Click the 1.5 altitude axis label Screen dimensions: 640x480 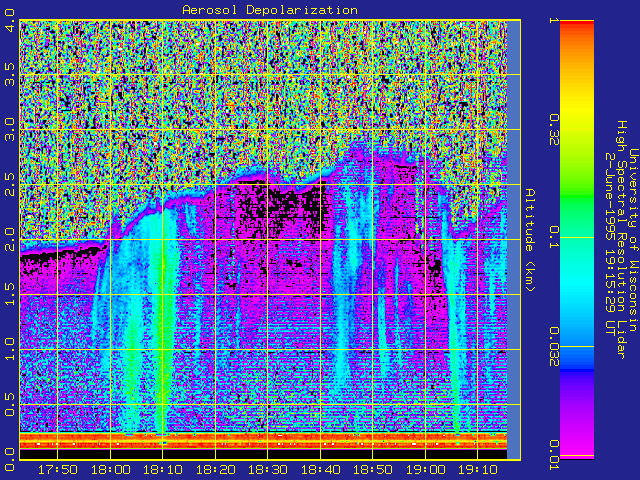click(10, 294)
